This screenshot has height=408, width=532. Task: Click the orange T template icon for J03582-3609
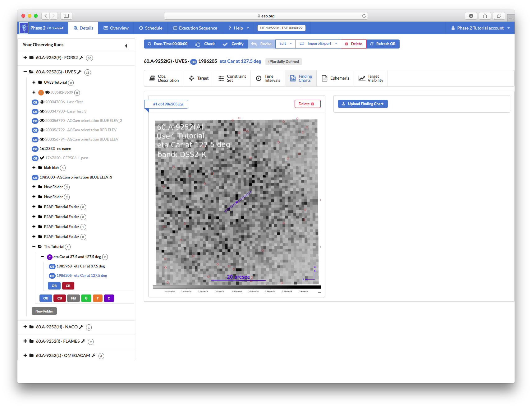coord(41,93)
